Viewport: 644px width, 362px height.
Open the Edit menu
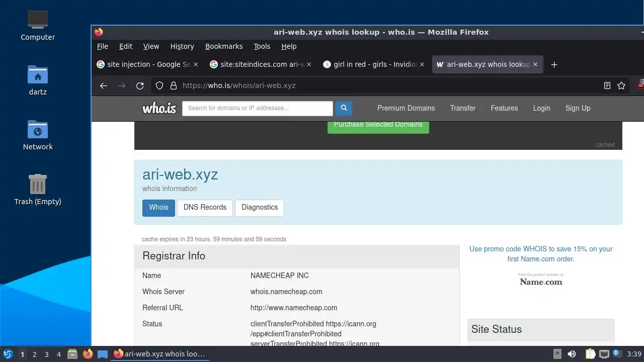126,46
